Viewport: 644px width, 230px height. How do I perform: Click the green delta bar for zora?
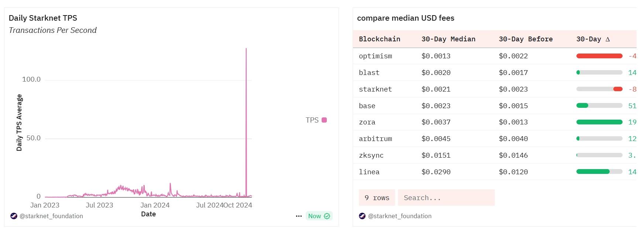[x=599, y=122]
